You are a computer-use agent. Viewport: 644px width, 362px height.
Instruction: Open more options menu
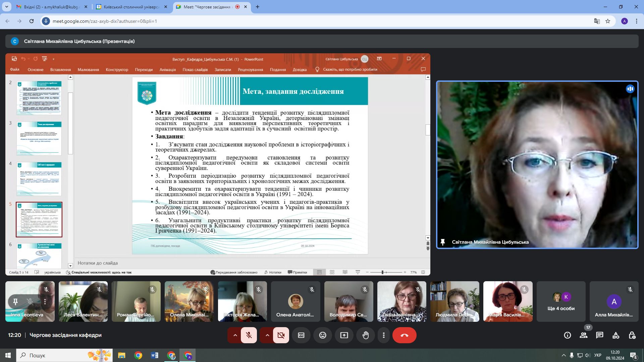point(384,335)
